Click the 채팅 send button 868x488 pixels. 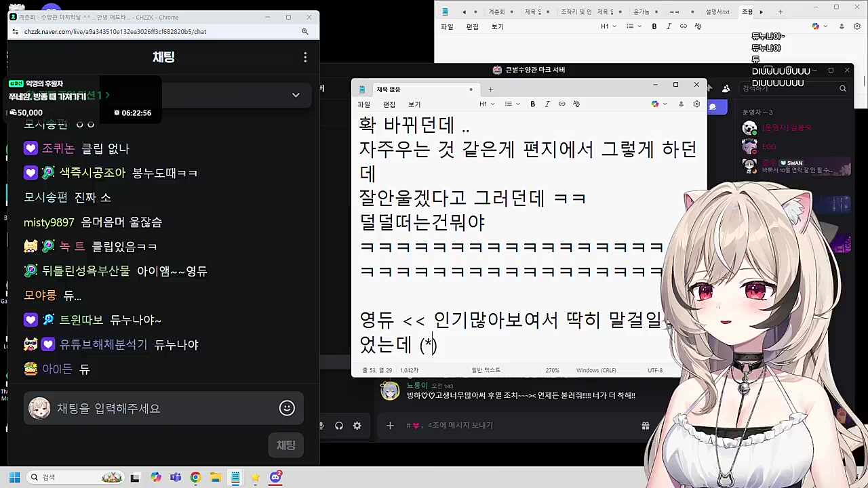click(x=285, y=445)
